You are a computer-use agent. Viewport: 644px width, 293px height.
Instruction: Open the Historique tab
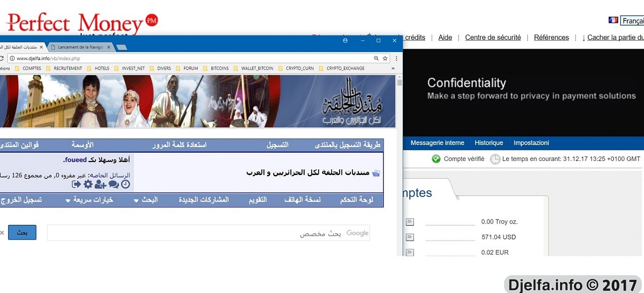(489, 143)
